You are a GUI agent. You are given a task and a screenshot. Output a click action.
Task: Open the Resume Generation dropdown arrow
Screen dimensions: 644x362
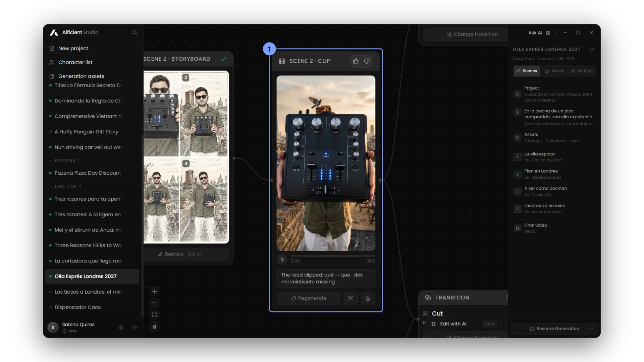592,329
